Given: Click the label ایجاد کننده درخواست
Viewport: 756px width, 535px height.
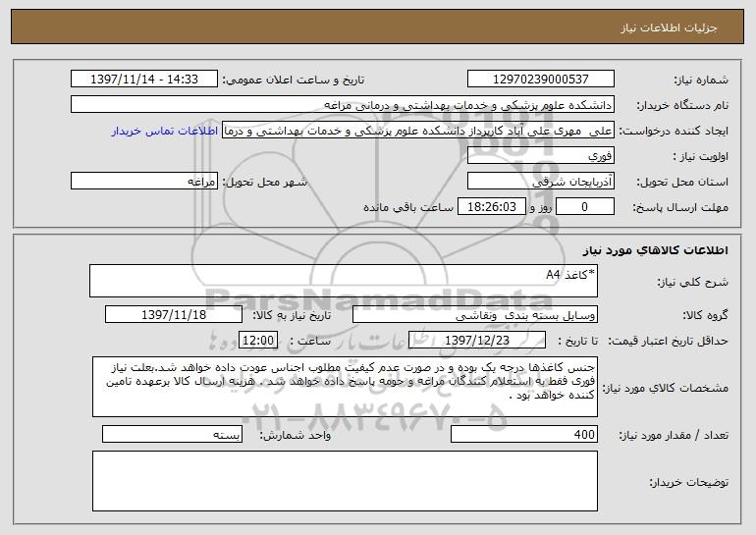Looking at the screenshot, I should point(674,131).
